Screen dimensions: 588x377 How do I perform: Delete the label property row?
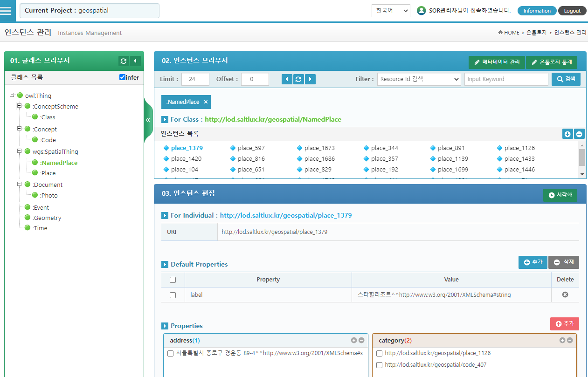coord(565,295)
